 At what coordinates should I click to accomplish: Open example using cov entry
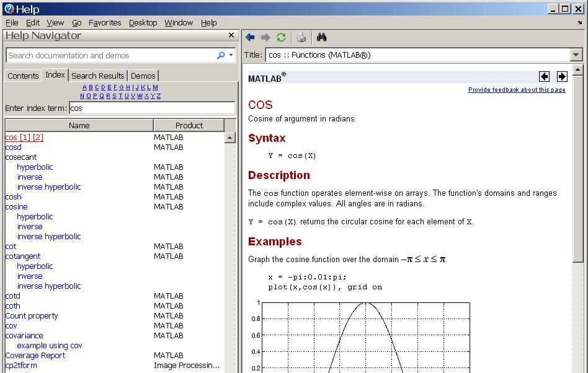point(50,346)
